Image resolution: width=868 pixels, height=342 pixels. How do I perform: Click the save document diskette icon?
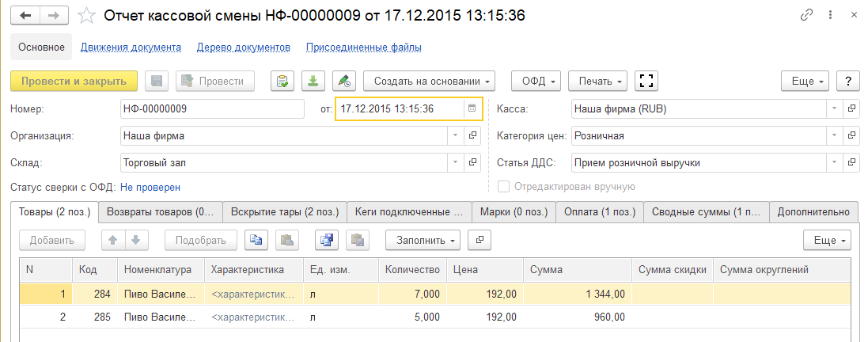click(x=157, y=81)
